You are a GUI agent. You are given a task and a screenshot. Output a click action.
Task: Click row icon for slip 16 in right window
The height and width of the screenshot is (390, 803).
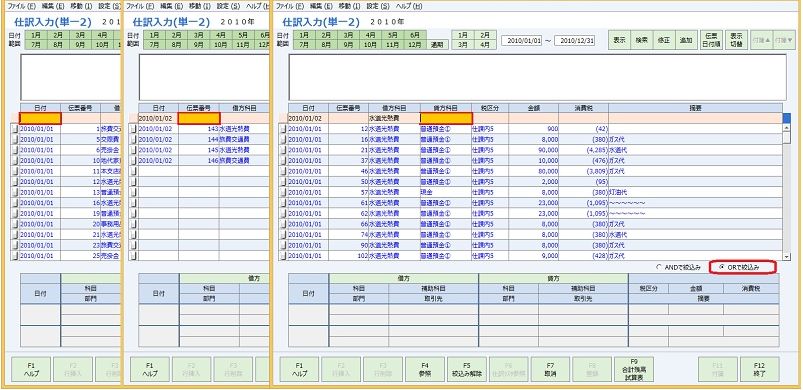(x=283, y=139)
